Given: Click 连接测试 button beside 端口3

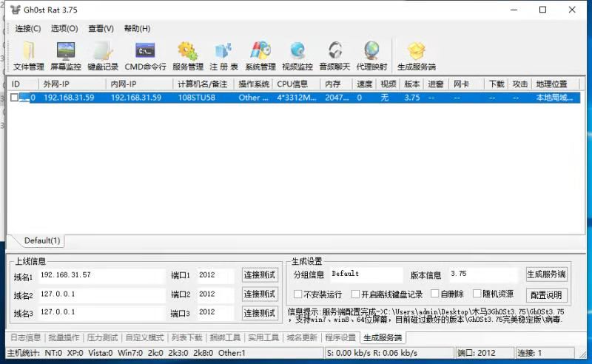Looking at the screenshot, I should coord(260,313).
